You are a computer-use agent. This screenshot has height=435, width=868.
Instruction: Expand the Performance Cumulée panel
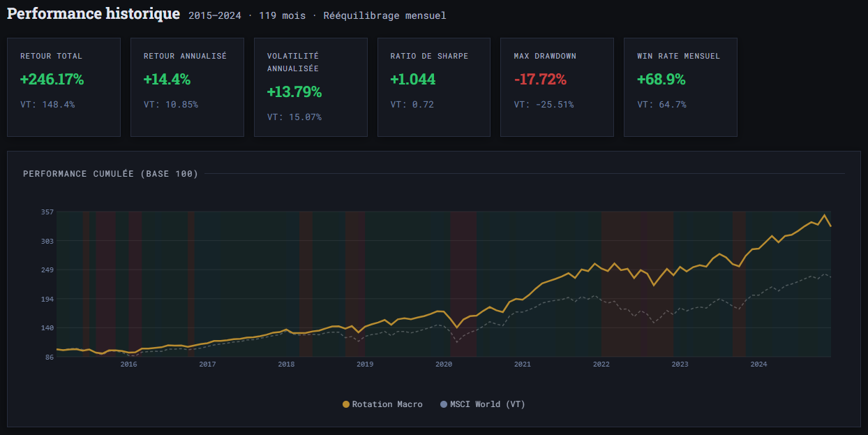(434, 286)
